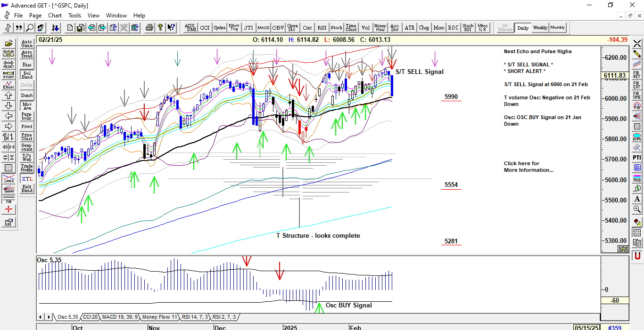Click the print icon in the toolbar
Viewport: 644px width, 330px height.
[x=149, y=28]
